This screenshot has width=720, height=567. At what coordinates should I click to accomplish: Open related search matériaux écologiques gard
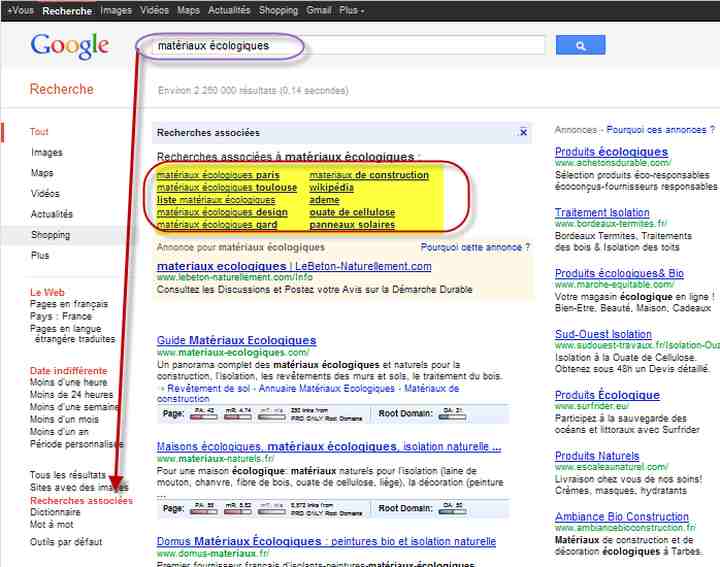point(217,225)
